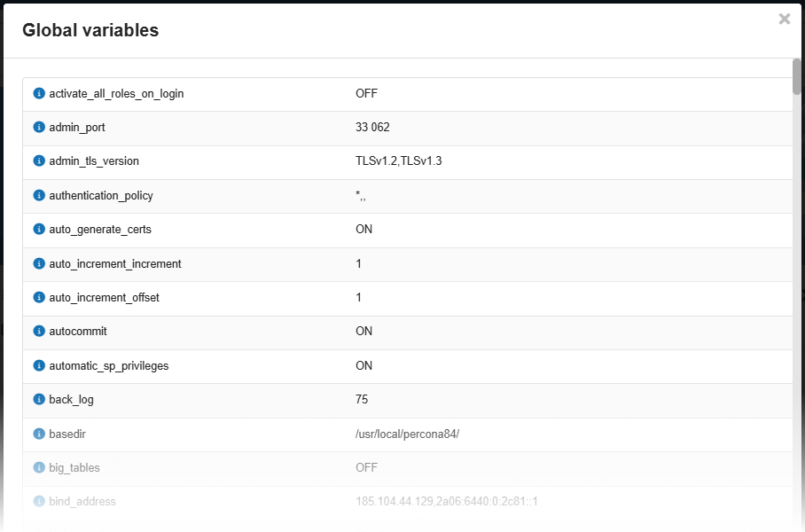This screenshot has width=805, height=532.
Task: Click info icon beside activate_all_roles_on_login
Action: 39,93
